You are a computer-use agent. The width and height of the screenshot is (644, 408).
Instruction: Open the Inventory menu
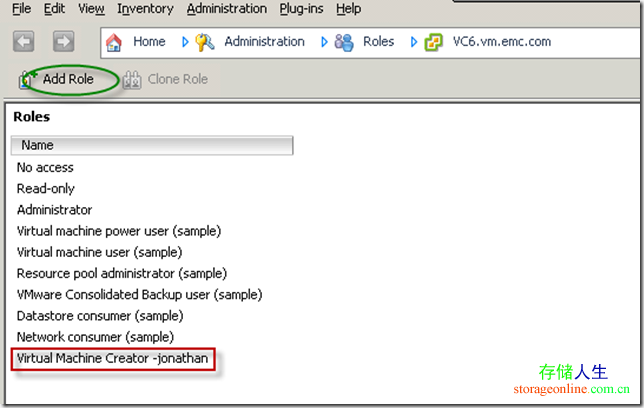point(145,9)
